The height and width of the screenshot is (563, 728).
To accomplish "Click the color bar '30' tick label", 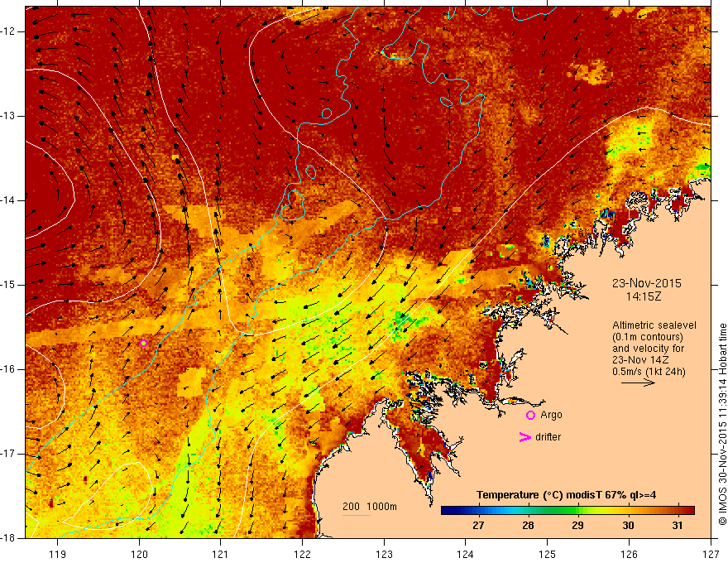I will point(628,526).
